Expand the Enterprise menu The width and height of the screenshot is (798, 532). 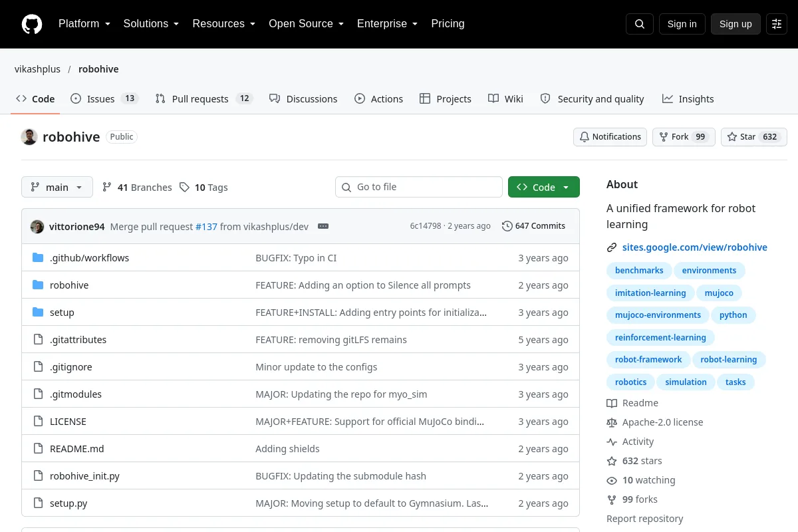(387, 24)
